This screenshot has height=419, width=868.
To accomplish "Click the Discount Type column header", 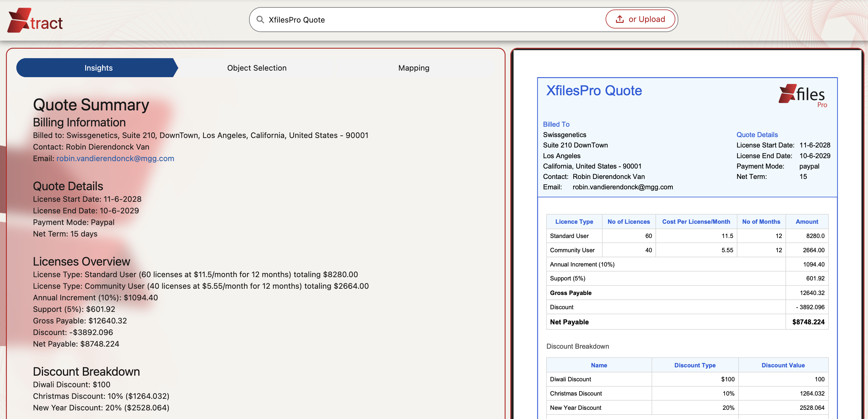I will pos(695,365).
